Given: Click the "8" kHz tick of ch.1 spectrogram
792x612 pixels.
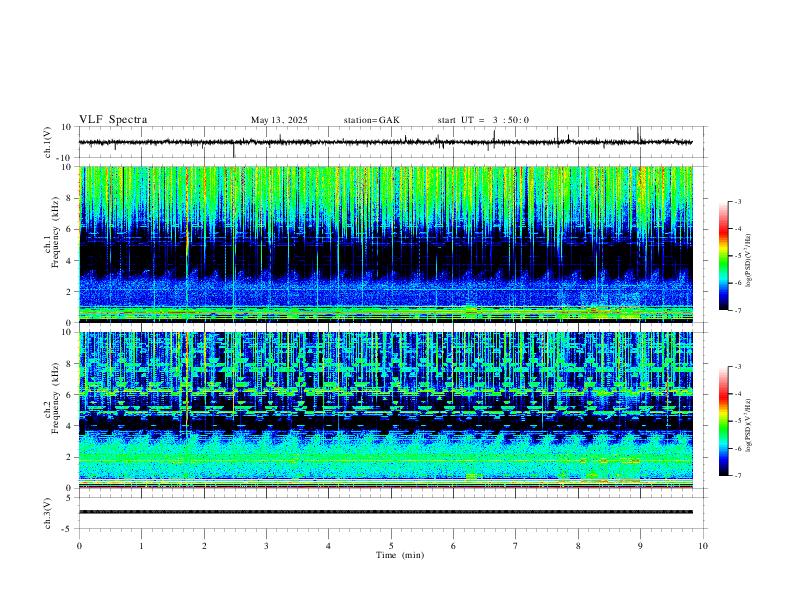Looking at the screenshot, I should [70, 198].
